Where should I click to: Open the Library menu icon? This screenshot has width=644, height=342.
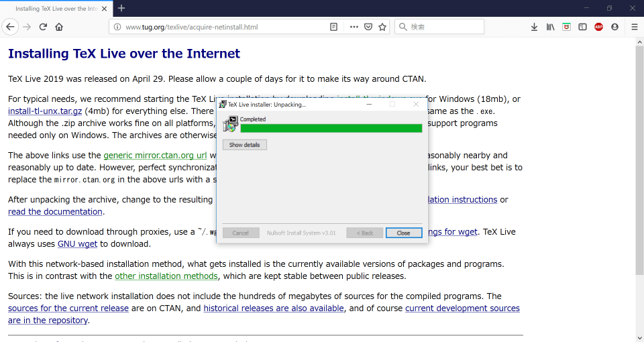coord(550,27)
